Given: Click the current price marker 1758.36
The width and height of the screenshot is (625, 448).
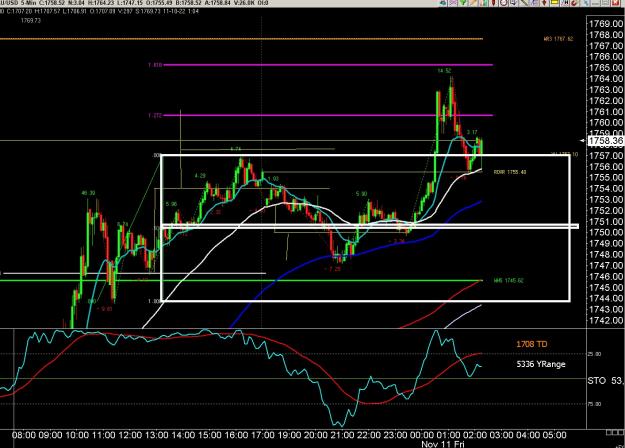Looking at the screenshot, I should [x=605, y=140].
